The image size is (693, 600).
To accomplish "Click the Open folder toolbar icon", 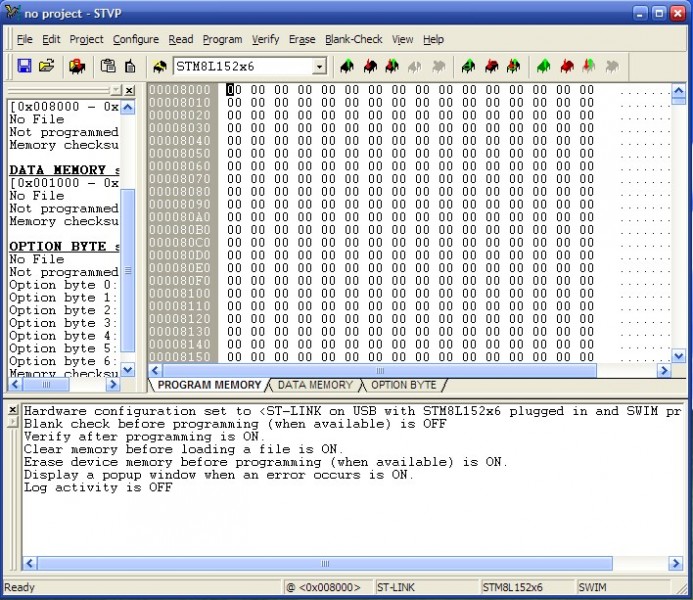I will click(46, 66).
